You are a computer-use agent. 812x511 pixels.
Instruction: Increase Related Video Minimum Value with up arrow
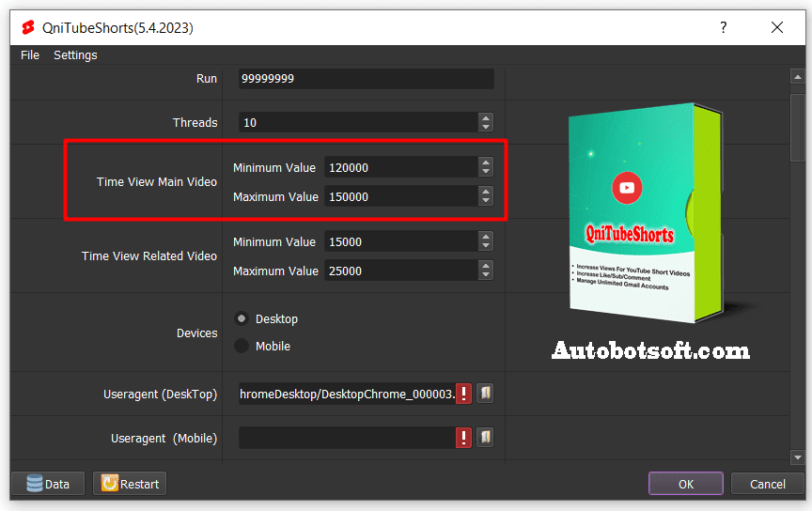(485, 237)
